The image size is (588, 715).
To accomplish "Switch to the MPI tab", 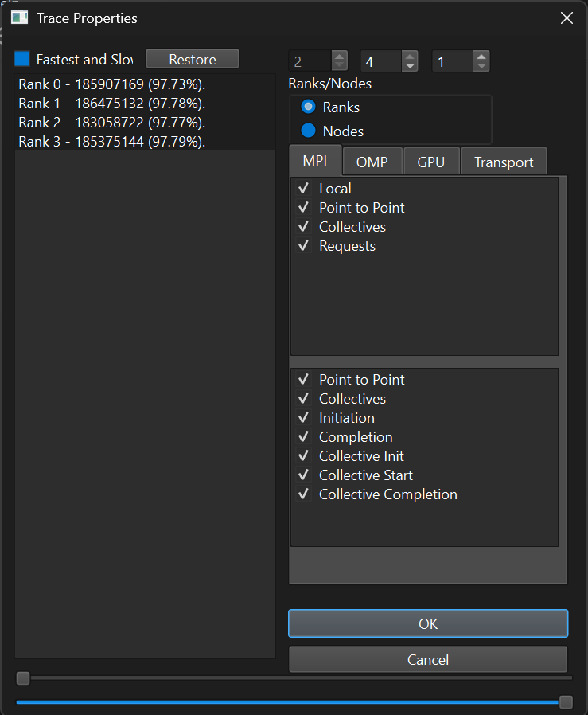I will click(x=315, y=161).
